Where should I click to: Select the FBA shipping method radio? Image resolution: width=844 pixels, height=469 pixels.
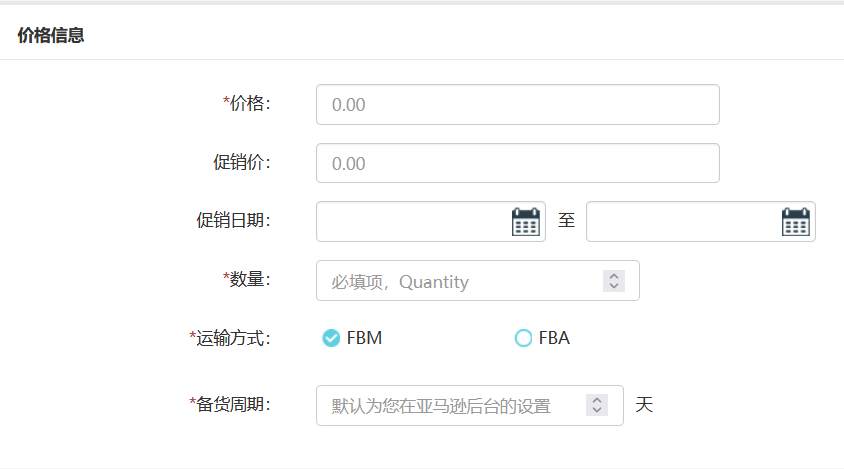(x=523, y=338)
